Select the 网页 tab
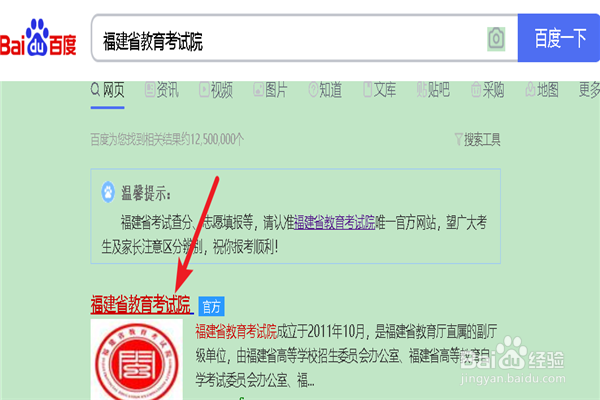The height and width of the screenshot is (400, 600). [108, 90]
